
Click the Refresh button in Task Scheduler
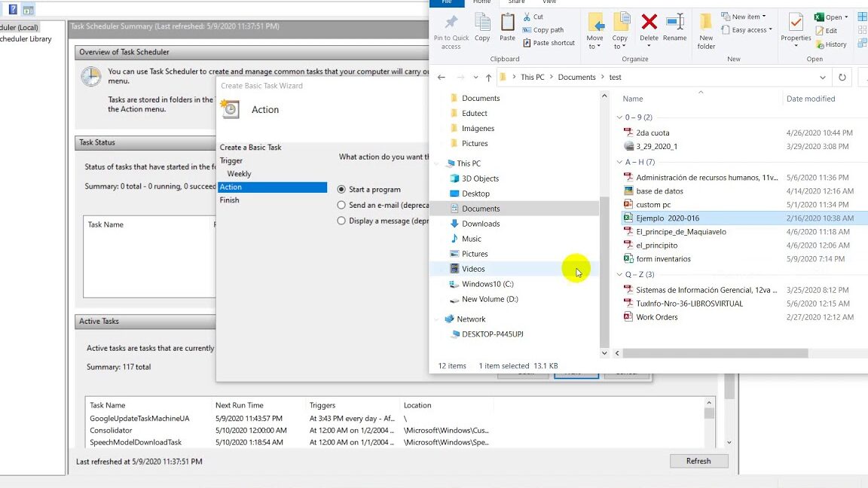(x=698, y=461)
